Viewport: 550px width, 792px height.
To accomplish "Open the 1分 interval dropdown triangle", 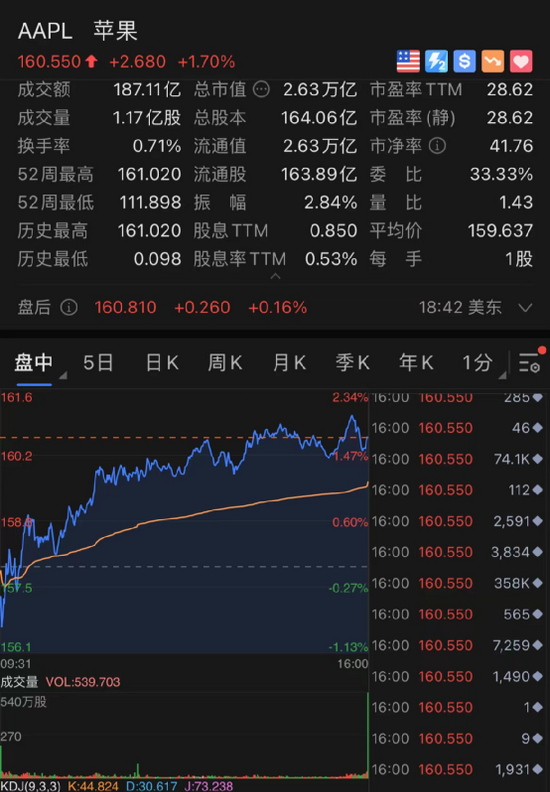I will [x=503, y=375].
